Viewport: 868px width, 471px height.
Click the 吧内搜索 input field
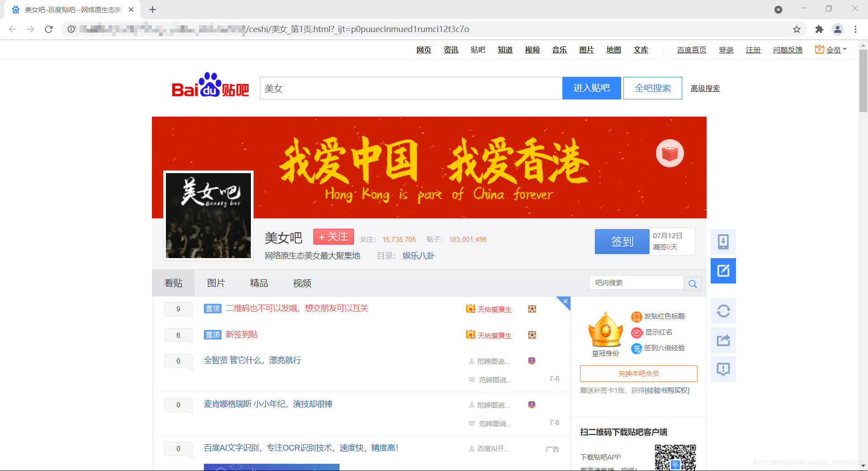636,283
